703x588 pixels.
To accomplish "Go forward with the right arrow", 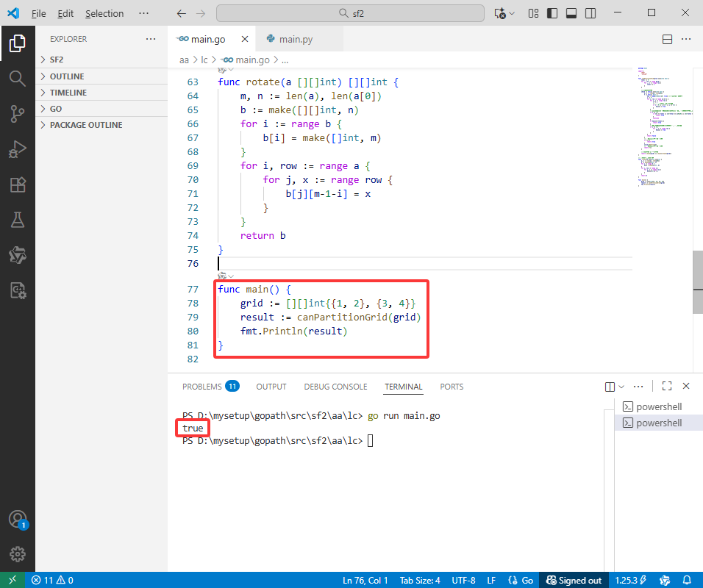I will (x=201, y=13).
